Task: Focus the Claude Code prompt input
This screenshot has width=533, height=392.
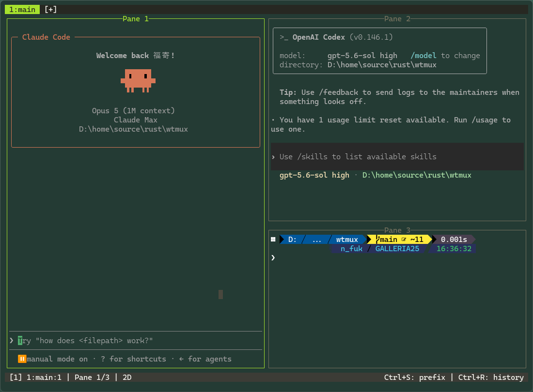Action: pos(136,340)
